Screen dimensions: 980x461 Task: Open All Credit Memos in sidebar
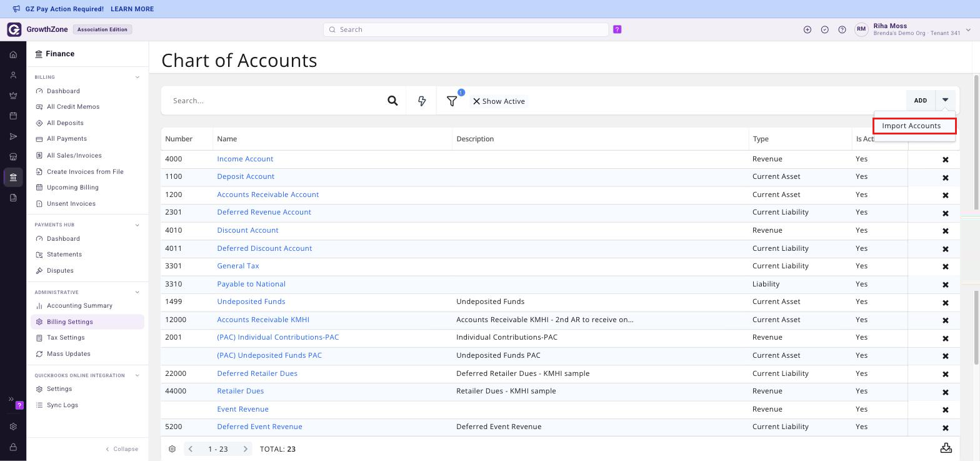pyautogui.click(x=73, y=107)
